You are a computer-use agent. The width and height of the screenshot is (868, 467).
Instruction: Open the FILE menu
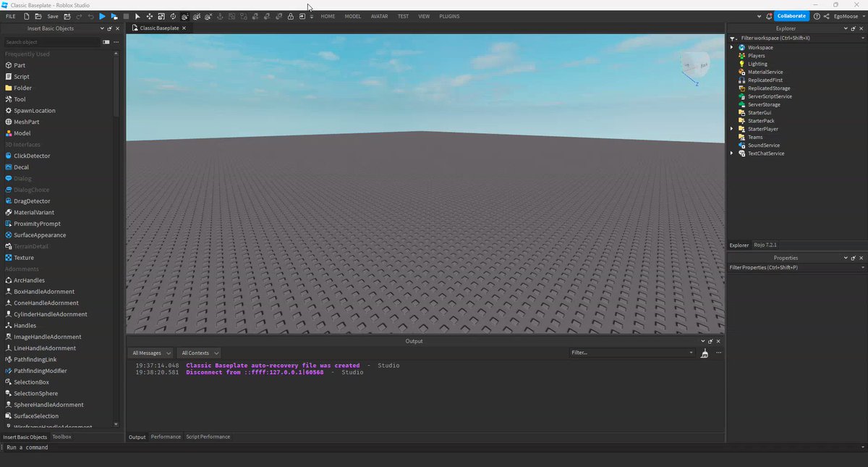[x=11, y=16]
